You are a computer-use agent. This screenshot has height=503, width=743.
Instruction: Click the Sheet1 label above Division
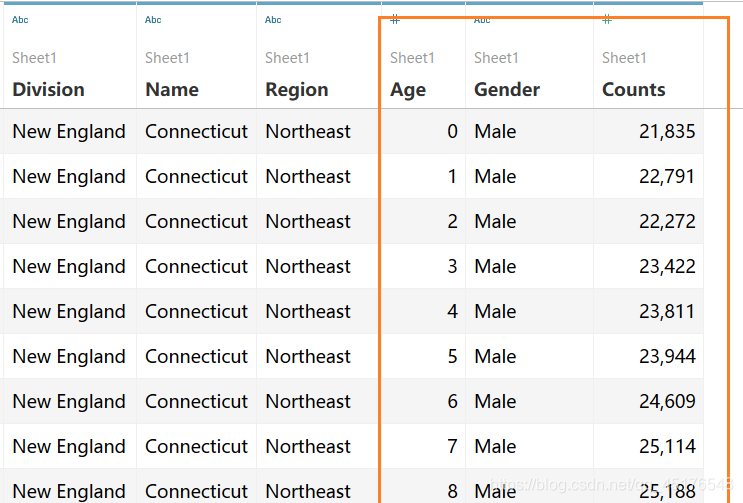pos(34,58)
